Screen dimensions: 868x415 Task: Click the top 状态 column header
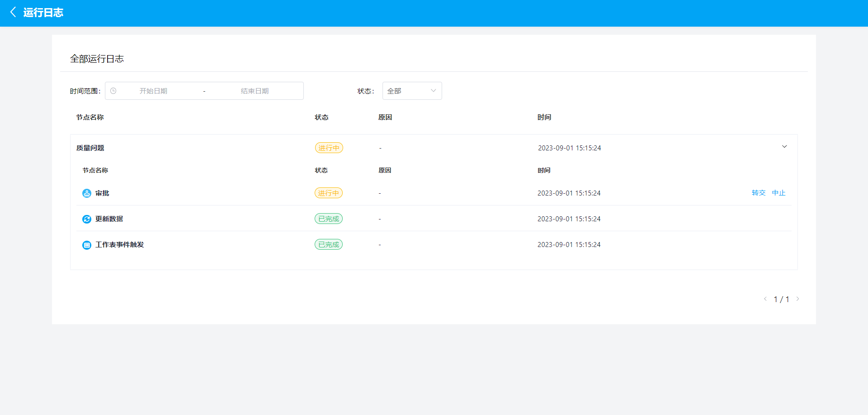pyautogui.click(x=322, y=117)
